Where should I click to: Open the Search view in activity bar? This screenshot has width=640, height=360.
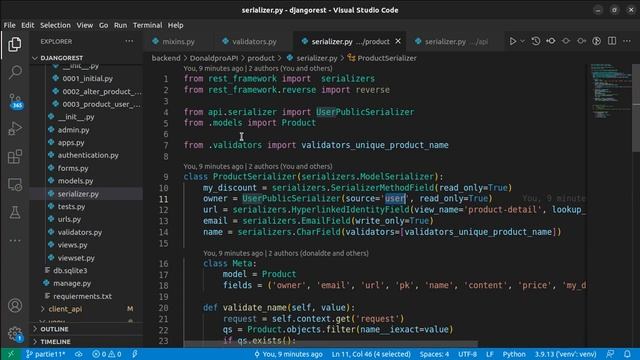click(x=15, y=72)
